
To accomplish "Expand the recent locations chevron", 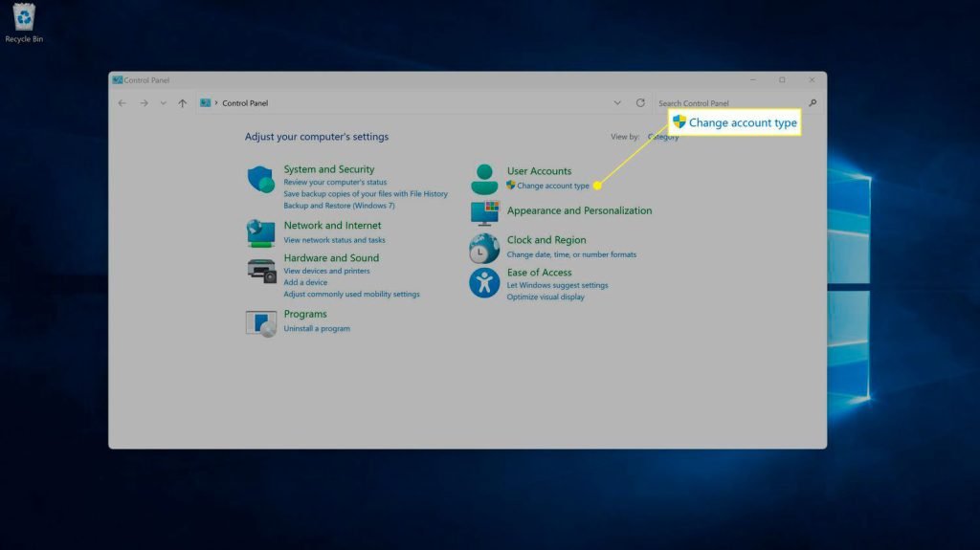I will (x=163, y=103).
